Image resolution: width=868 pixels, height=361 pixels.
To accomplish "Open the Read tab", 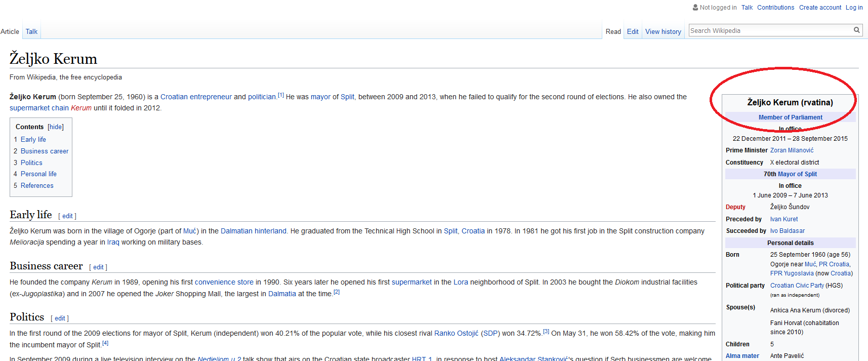I will point(613,31).
